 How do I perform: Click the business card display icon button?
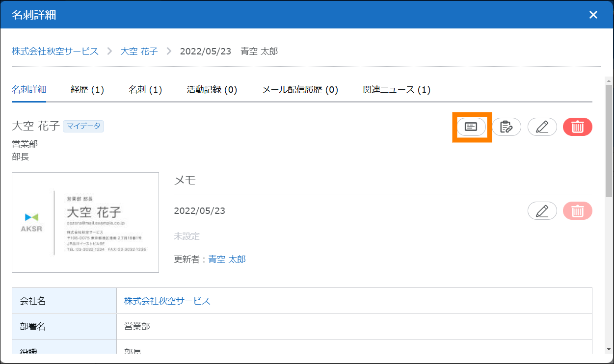tap(471, 127)
